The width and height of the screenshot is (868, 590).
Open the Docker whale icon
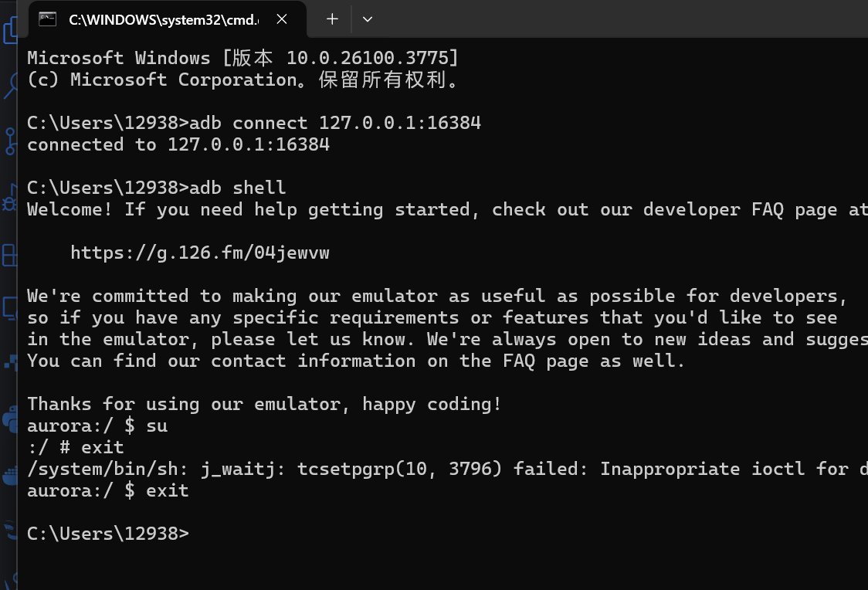(x=10, y=476)
